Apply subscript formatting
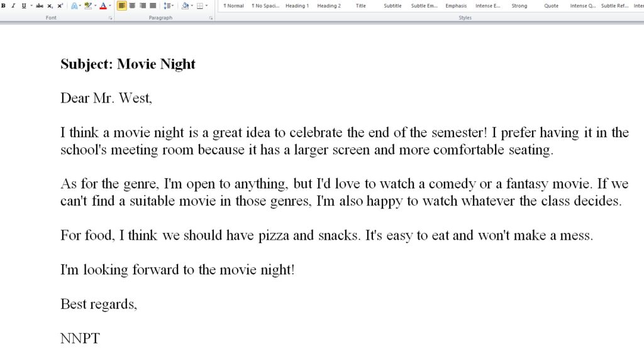This screenshot has width=644, height=360. (50, 6)
